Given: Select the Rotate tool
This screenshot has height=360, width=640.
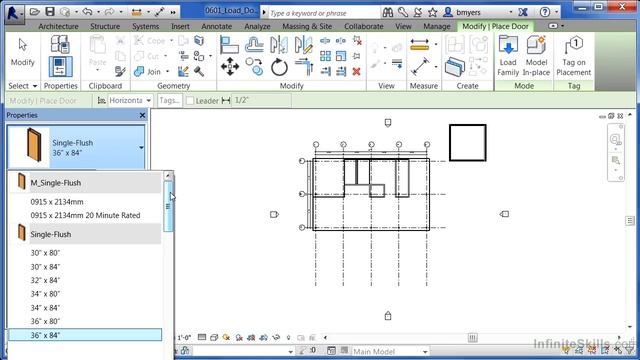Looking at the screenshot, I should [279, 67].
